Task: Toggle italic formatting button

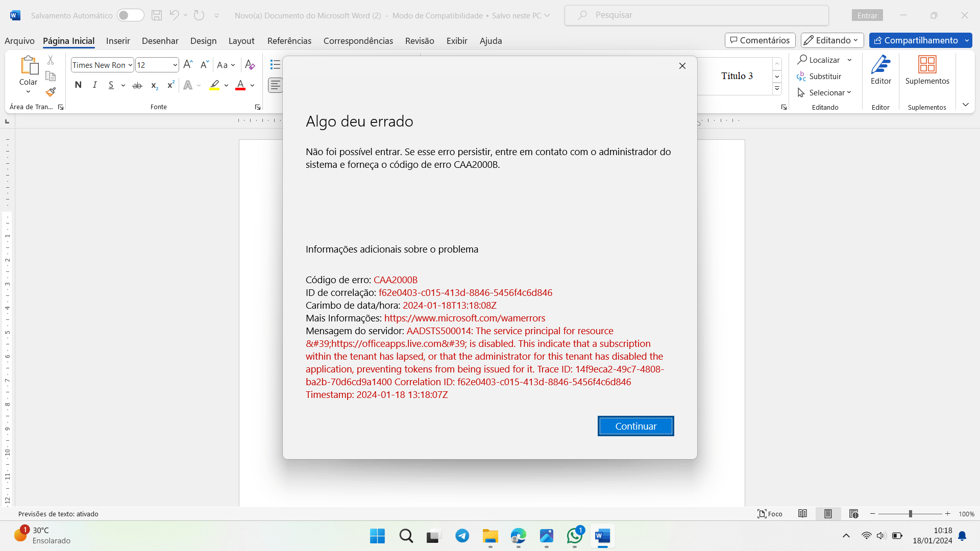Action: tap(94, 85)
